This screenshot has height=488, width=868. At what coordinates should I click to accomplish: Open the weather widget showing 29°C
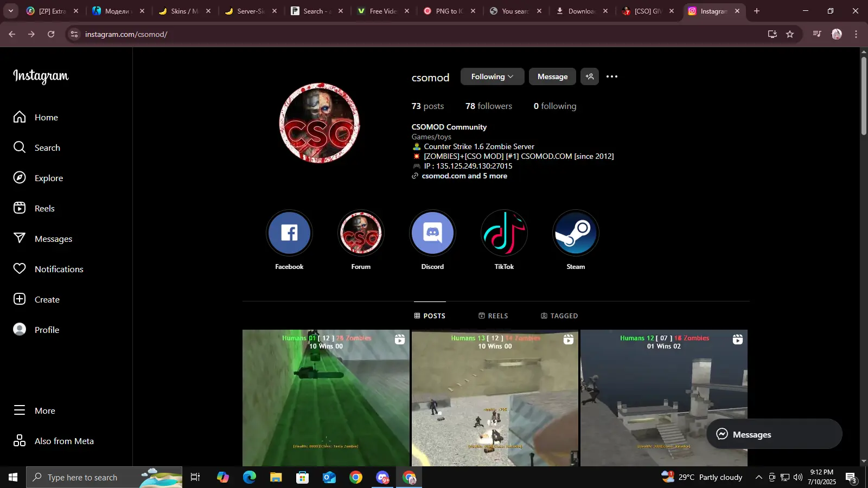(x=702, y=477)
